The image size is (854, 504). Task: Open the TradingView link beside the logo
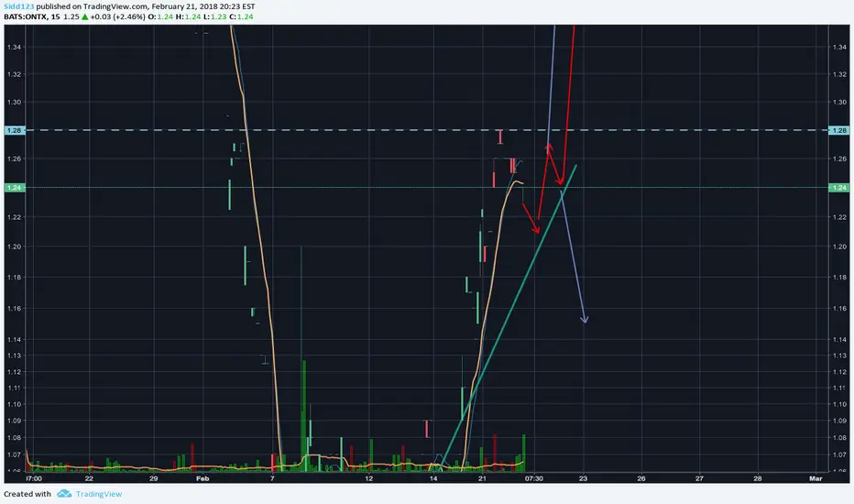(99, 494)
